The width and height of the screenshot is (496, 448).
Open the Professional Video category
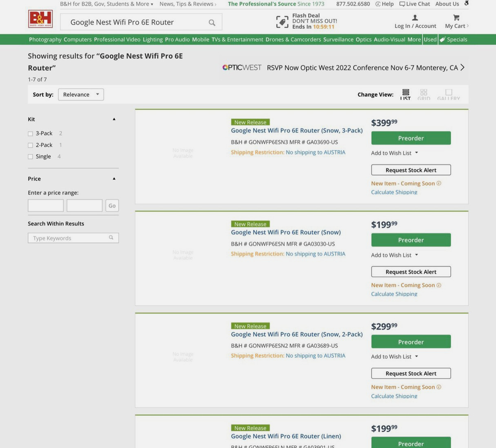(x=117, y=39)
